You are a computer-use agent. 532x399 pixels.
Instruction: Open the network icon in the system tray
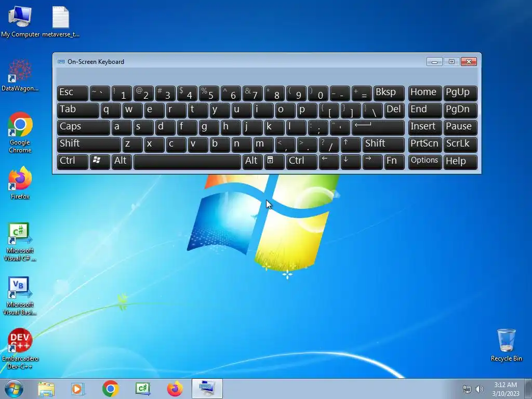[x=467, y=389]
